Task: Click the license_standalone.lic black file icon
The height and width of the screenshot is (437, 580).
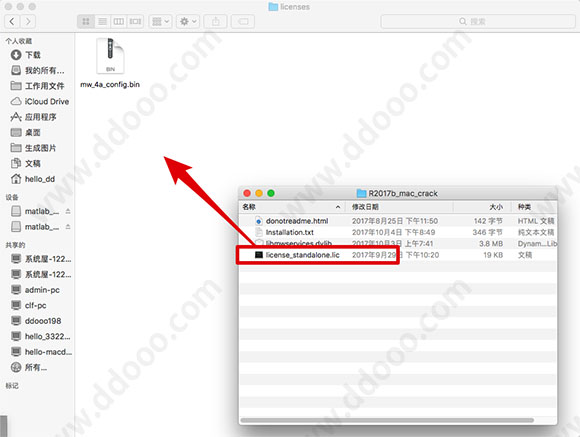Action: click(259, 255)
